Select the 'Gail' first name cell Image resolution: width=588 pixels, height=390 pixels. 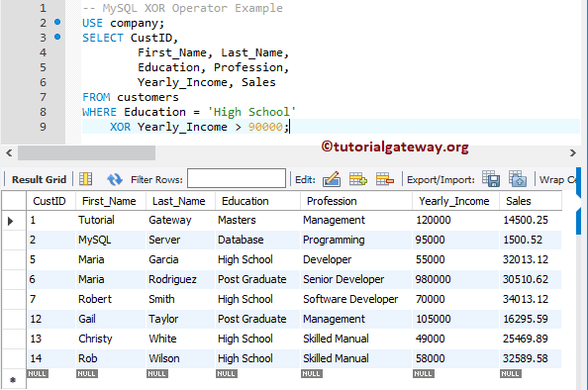tap(110, 319)
